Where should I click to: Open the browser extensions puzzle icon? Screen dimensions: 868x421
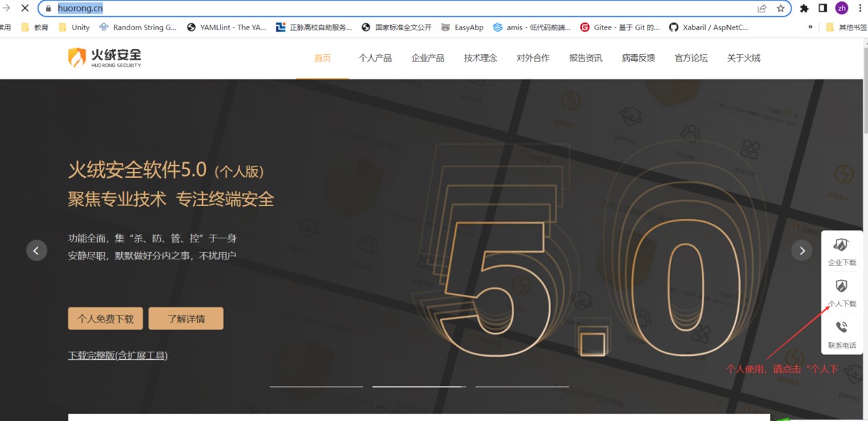click(x=804, y=8)
